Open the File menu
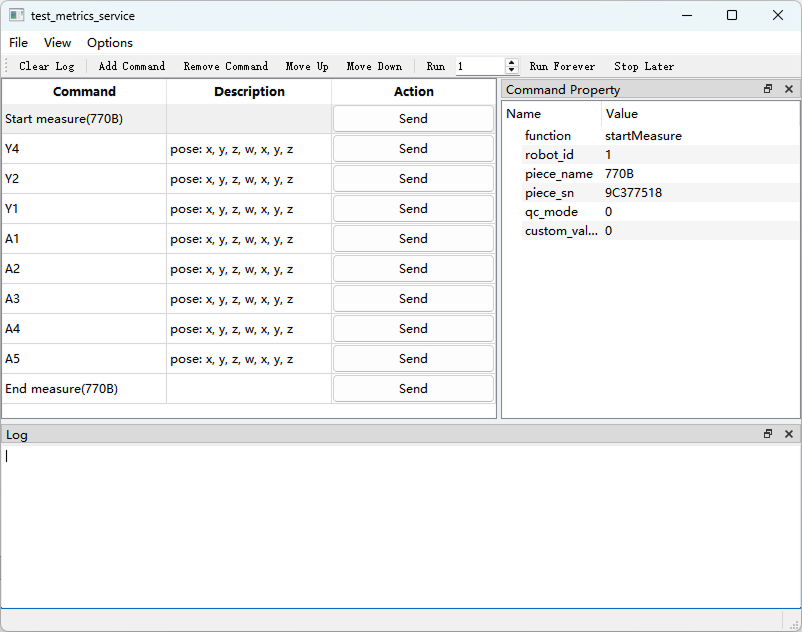The height and width of the screenshot is (632, 802). 18,43
